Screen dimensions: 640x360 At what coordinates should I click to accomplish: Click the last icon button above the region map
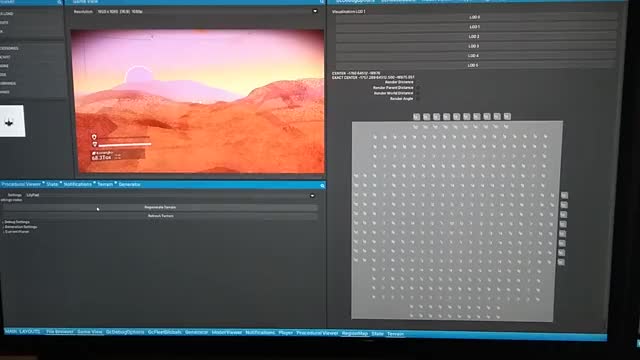(507, 117)
